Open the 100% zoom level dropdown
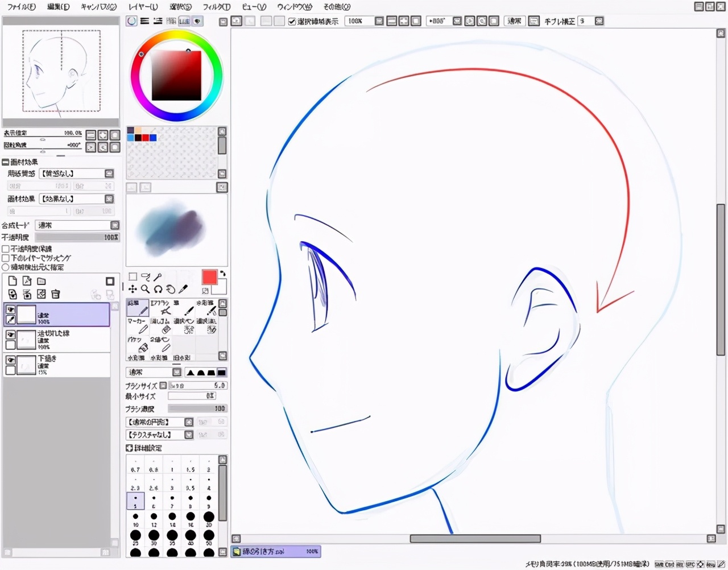728x570 pixels. pos(379,21)
